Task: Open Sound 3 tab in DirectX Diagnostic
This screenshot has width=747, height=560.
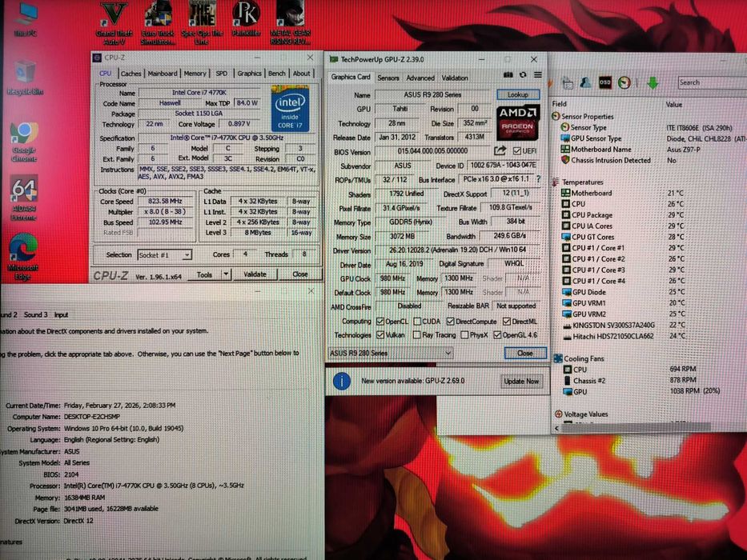Action: [x=36, y=314]
